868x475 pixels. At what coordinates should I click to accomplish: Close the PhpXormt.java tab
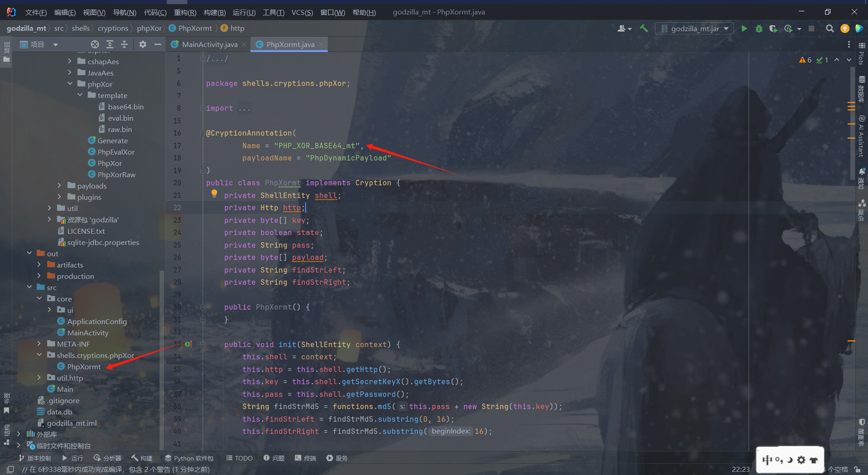pos(321,44)
